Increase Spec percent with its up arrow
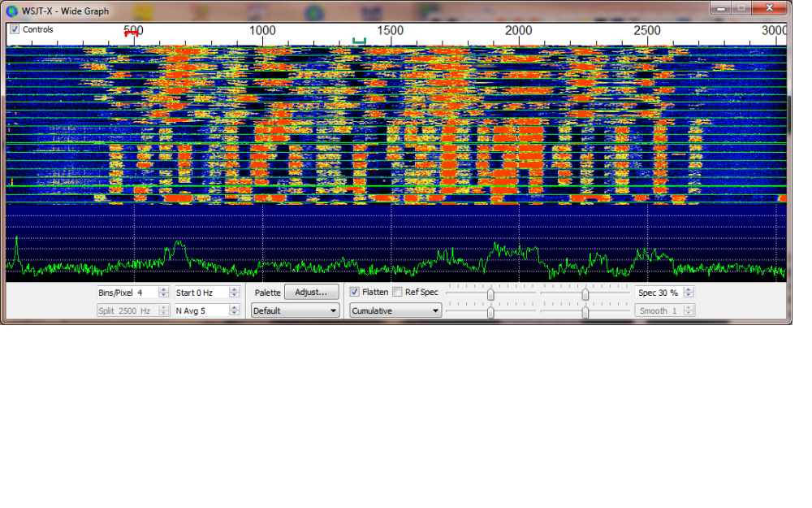This screenshot has height=508, width=812. coord(689,290)
